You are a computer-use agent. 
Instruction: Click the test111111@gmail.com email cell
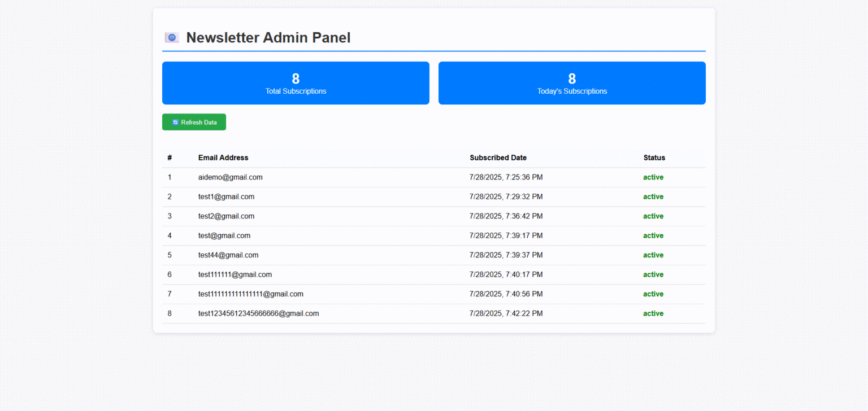coord(235,275)
